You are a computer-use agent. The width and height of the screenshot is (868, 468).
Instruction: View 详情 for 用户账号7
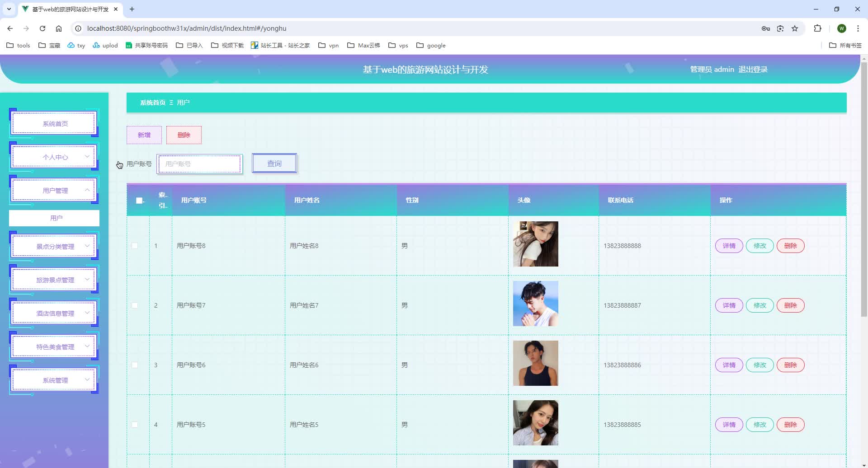pyautogui.click(x=729, y=305)
